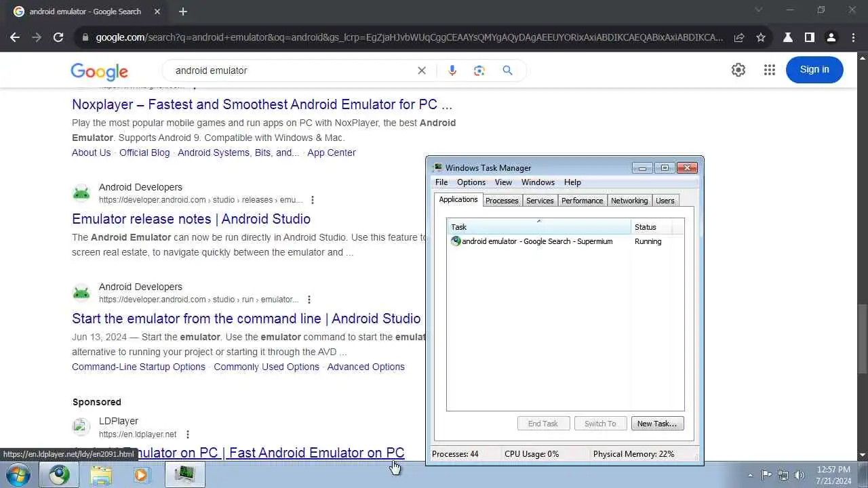Open Commonly Used Options sitelink
The height and width of the screenshot is (488, 868).
pyautogui.click(x=267, y=367)
